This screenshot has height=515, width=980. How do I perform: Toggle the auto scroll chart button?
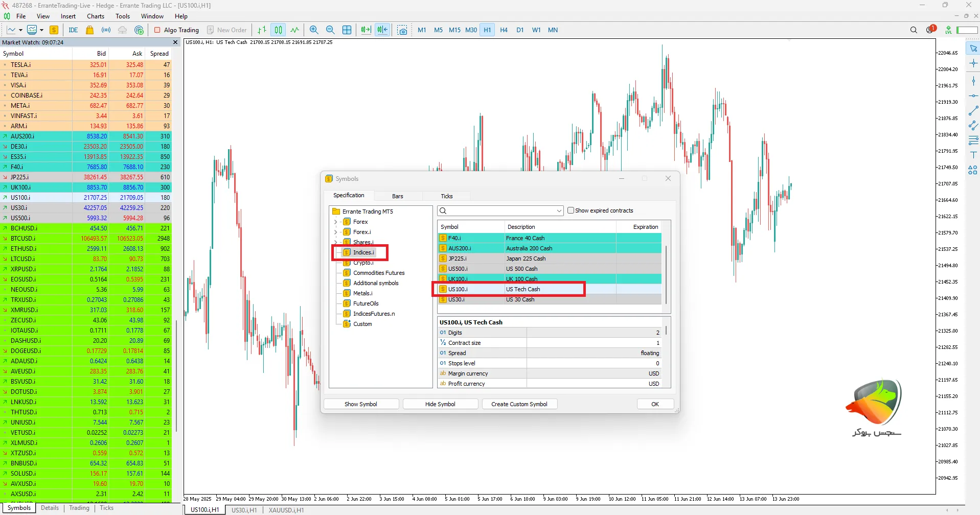(x=366, y=30)
